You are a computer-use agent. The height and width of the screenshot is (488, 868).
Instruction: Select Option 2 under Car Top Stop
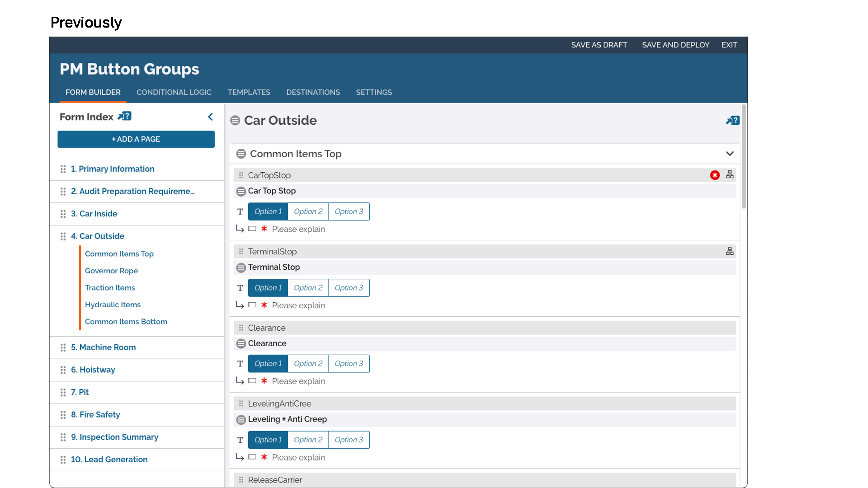(308, 211)
